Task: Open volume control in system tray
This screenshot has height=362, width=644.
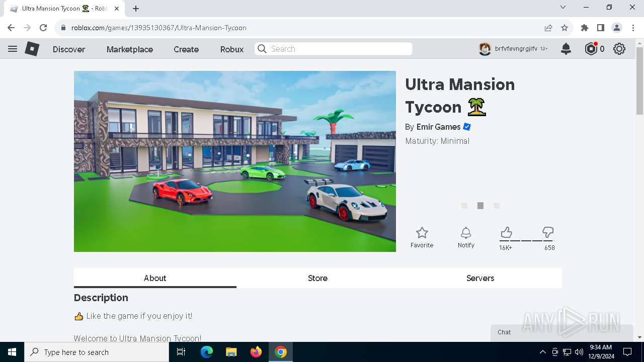Action: (579, 352)
